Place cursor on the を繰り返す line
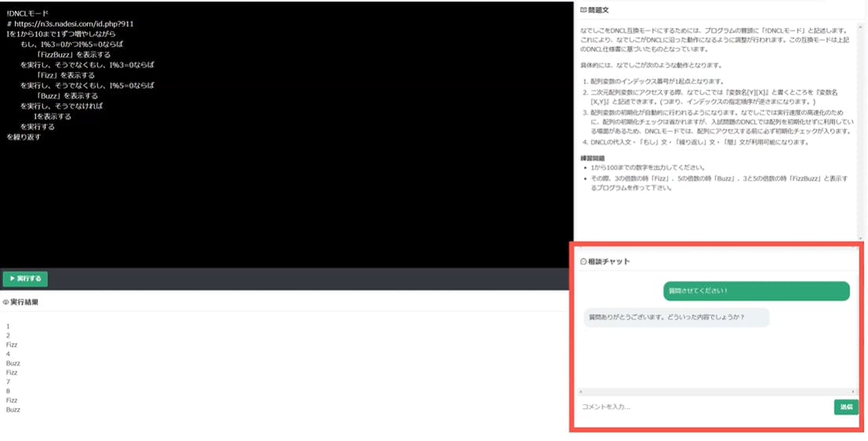 (x=24, y=137)
